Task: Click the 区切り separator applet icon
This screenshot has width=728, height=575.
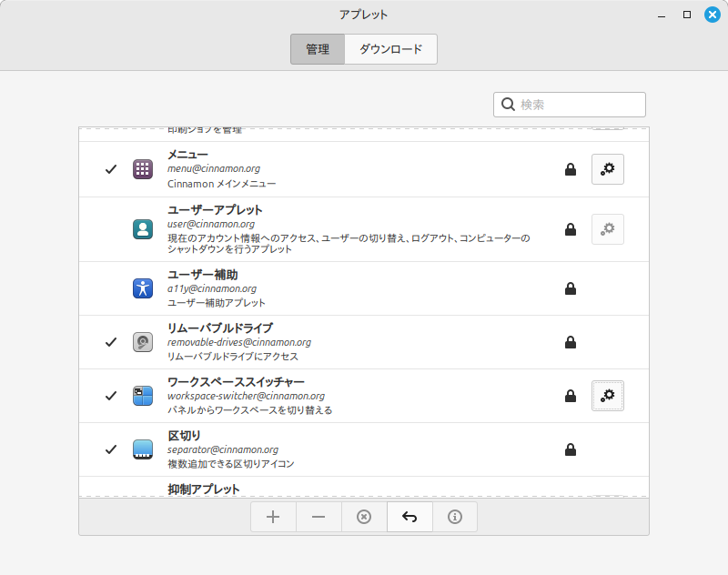Action: coord(143,449)
